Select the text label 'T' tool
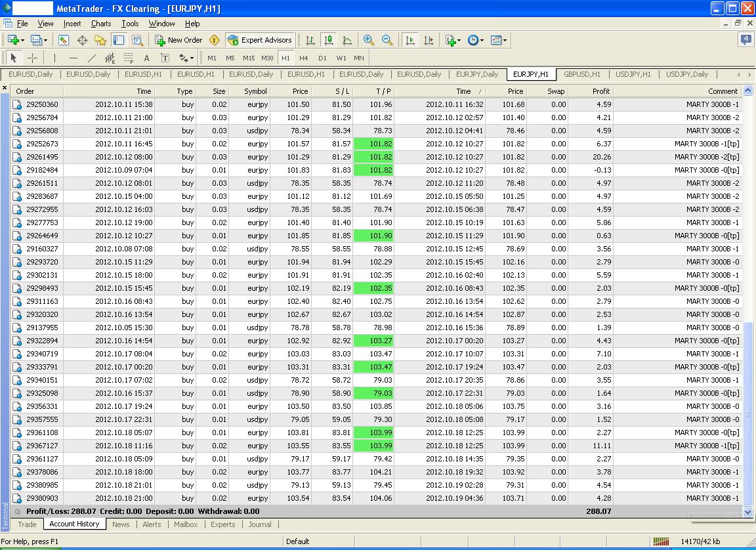This screenshot has width=756, height=550. (165, 58)
